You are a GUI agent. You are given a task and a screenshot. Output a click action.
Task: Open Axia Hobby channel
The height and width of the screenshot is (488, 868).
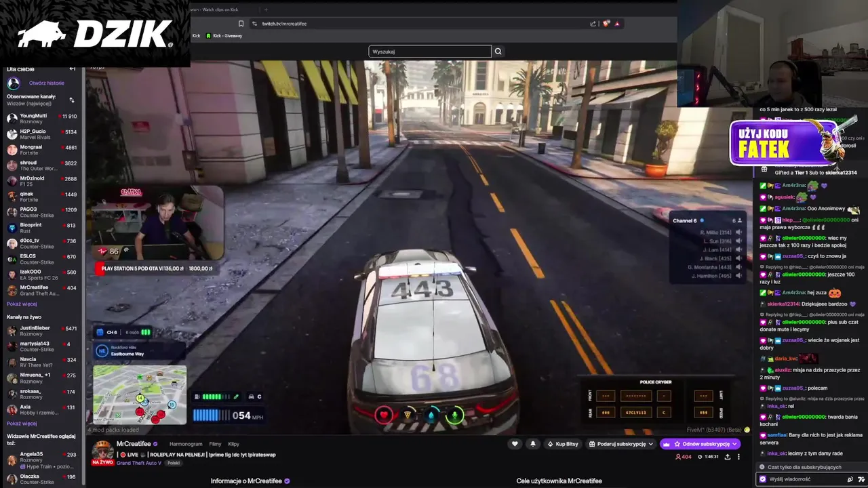point(42,410)
